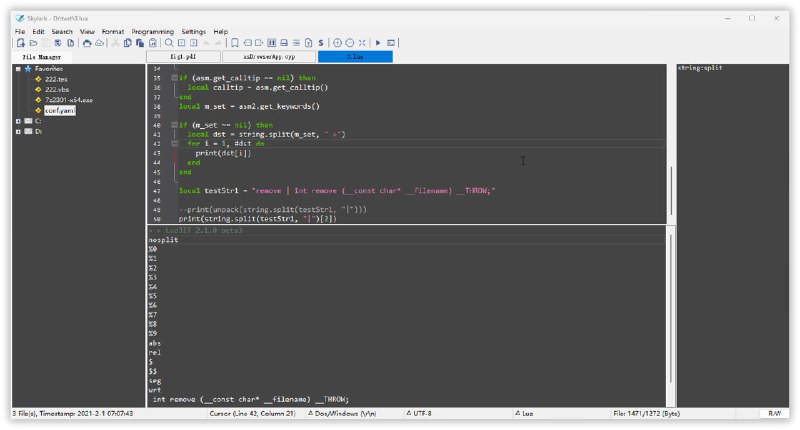Click the UTF-8 encoding selector in status bar
Screen dimensions: 800x430
tap(425, 413)
